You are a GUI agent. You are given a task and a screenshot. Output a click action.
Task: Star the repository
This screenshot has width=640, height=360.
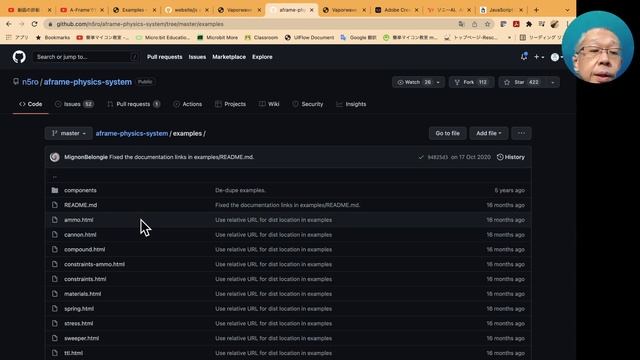[x=522, y=82]
